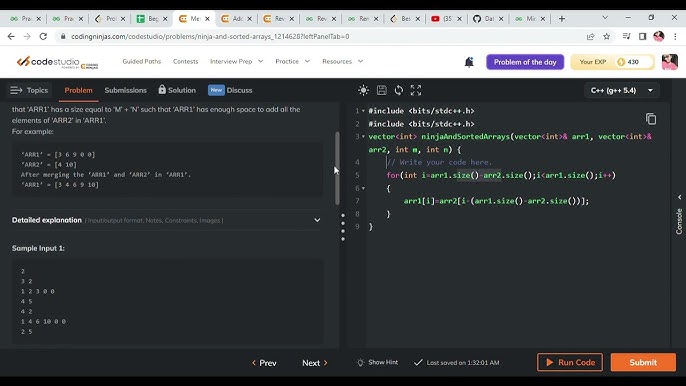Fold the code block at line 6
The height and width of the screenshot is (386, 686).
[363, 188]
